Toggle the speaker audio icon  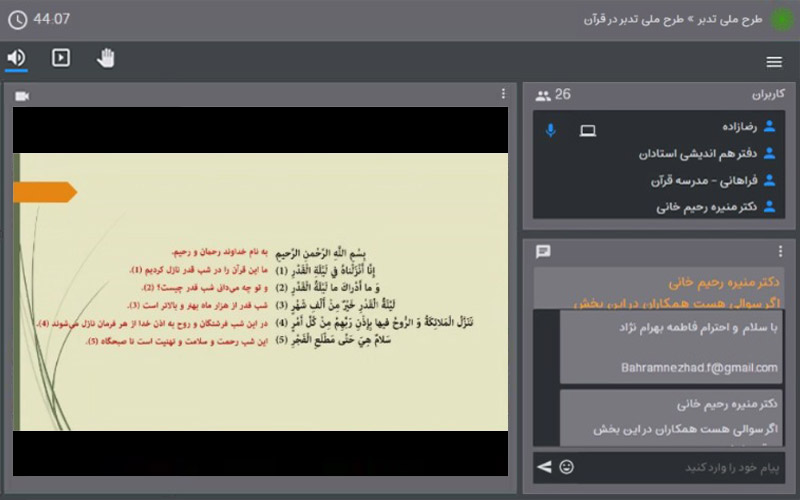point(16,58)
